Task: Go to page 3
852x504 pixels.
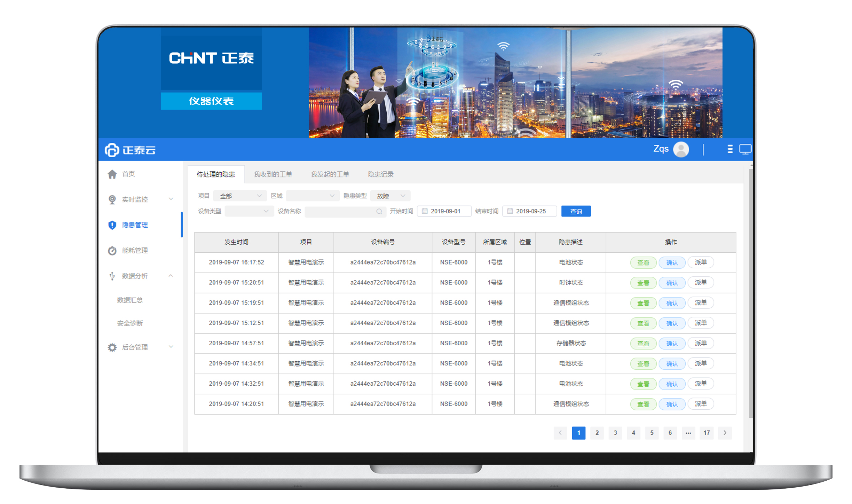Action: 615,433
